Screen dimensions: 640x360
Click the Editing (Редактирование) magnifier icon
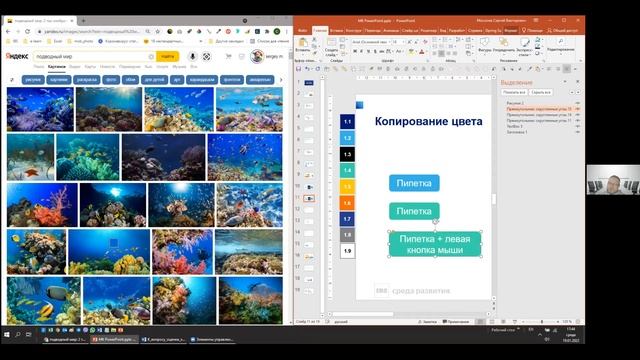tap(561, 42)
